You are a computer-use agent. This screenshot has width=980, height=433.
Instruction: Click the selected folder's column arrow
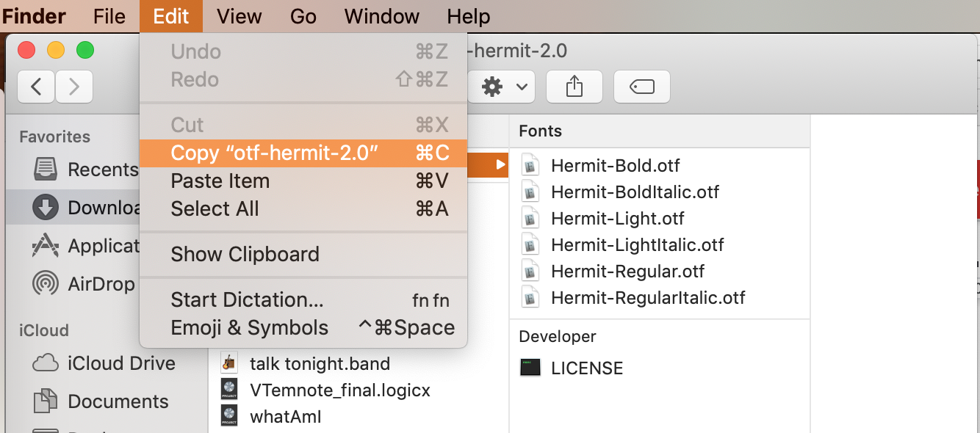500,164
